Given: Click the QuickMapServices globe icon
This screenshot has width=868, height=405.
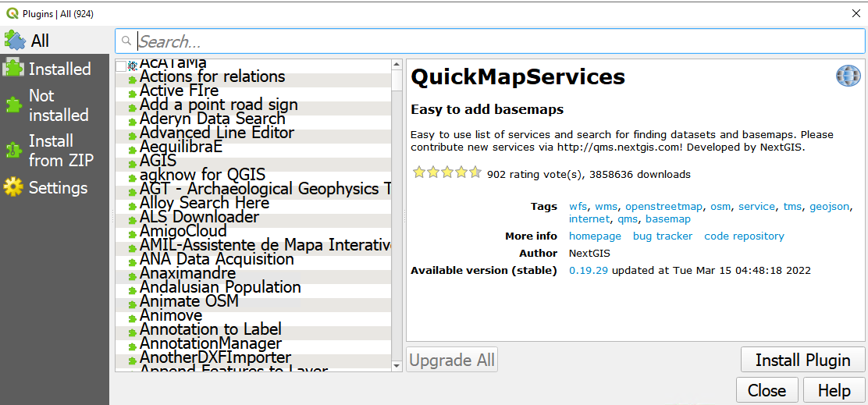Looking at the screenshot, I should pyautogui.click(x=848, y=76).
